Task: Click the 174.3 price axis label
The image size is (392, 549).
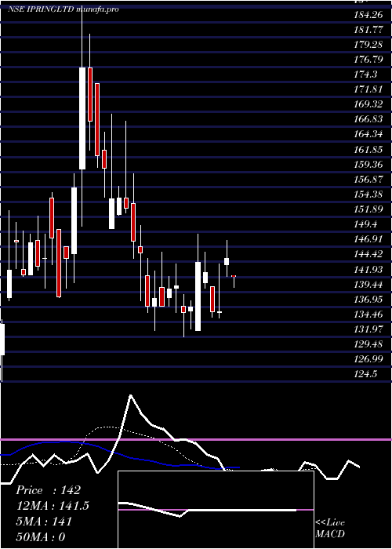Action: pos(366,75)
